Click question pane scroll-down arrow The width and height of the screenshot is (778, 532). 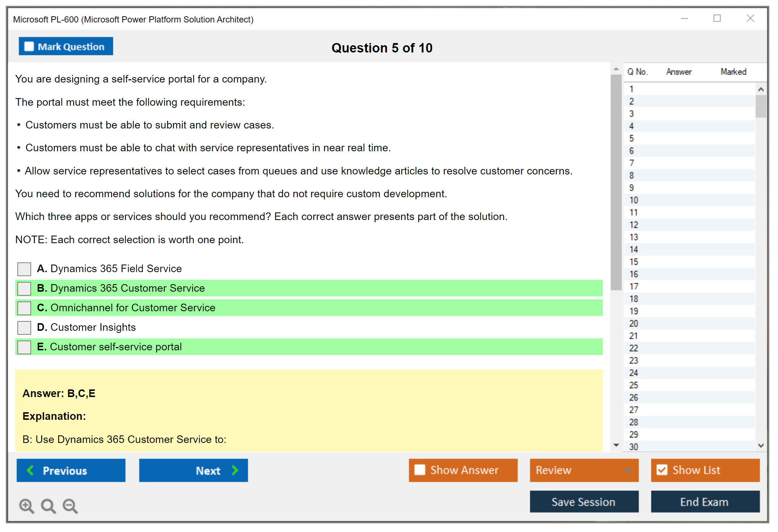616,445
